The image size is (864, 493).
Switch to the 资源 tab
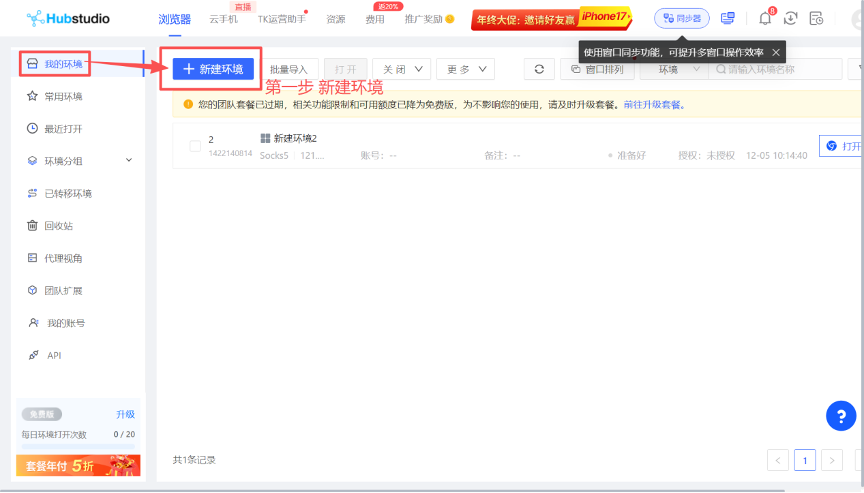pyautogui.click(x=336, y=19)
